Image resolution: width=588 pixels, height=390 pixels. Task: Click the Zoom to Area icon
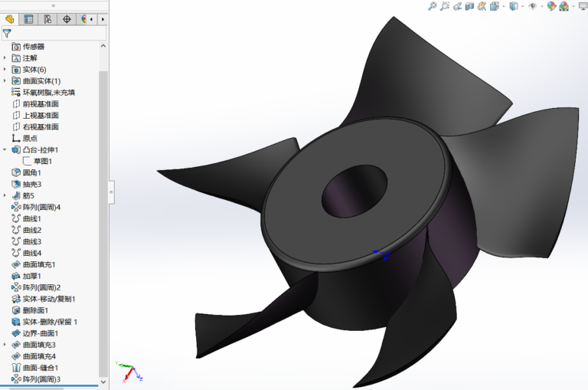[x=445, y=6]
